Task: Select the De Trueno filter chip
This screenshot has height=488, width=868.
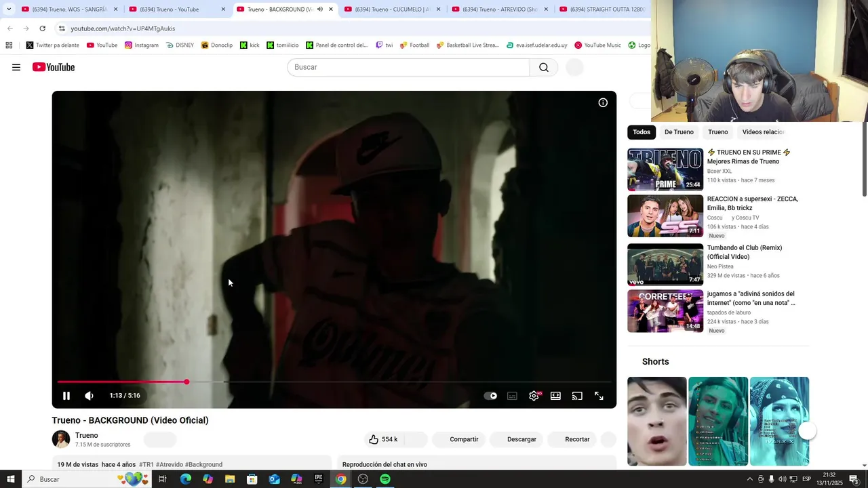Action: coord(679,132)
